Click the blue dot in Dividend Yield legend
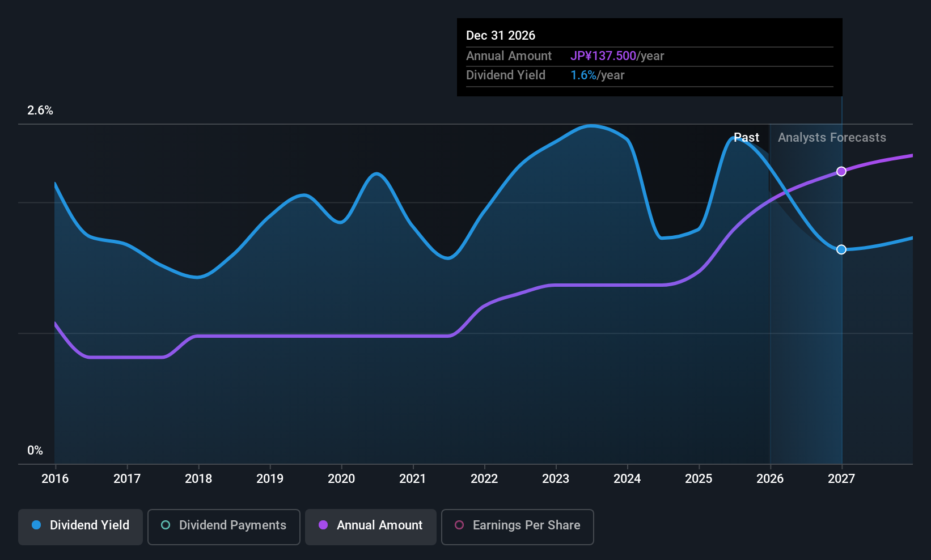This screenshot has height=560, width=931. pyautogui.click(x=36, y=525)
